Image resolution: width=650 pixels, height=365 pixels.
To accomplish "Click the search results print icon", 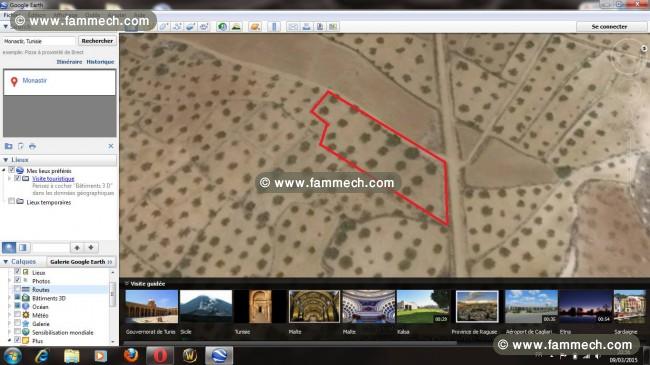I will coord(32,146).
